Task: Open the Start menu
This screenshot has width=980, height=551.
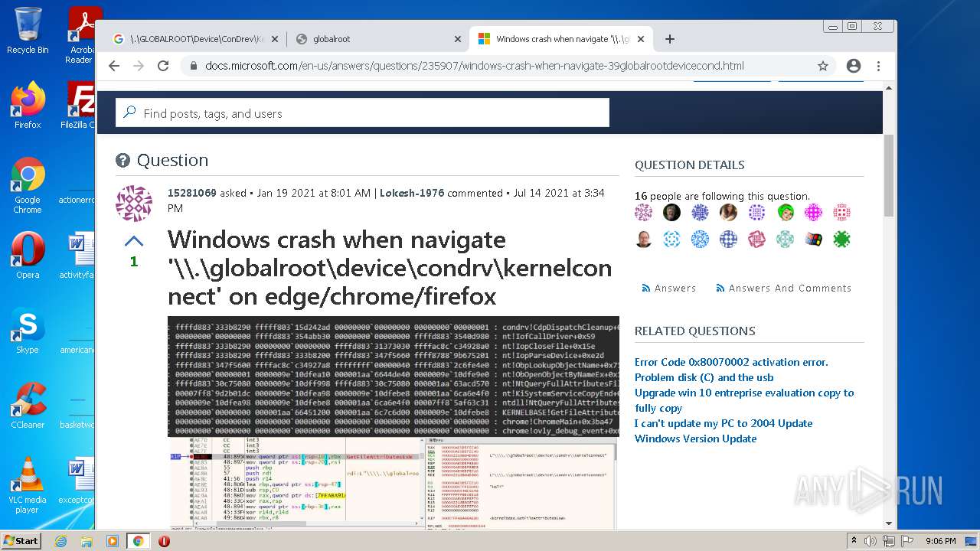Action: [x=21, y=540]
